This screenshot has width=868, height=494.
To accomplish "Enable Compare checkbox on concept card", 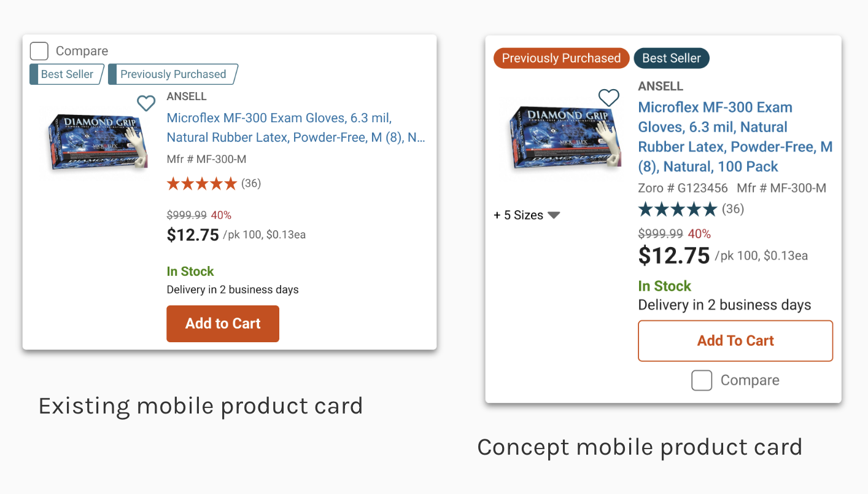I will pos(702,380).
